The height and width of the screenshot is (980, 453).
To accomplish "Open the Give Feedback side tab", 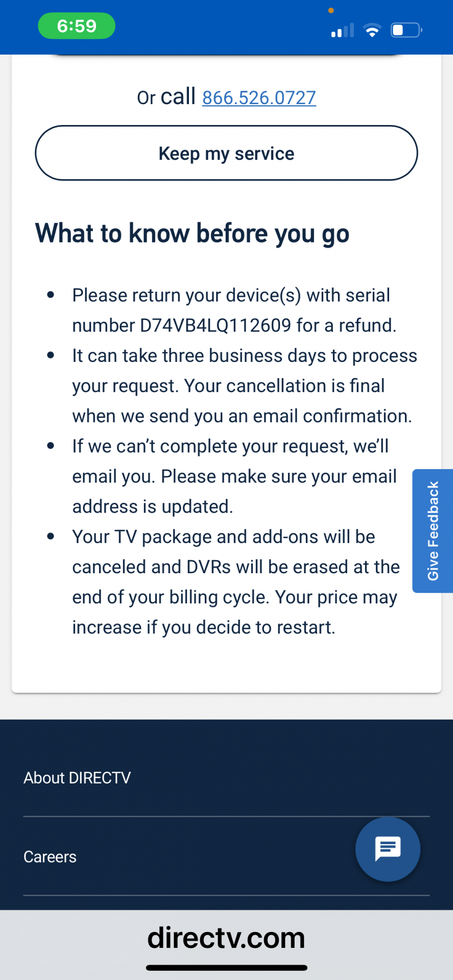I will pos(433,531).
